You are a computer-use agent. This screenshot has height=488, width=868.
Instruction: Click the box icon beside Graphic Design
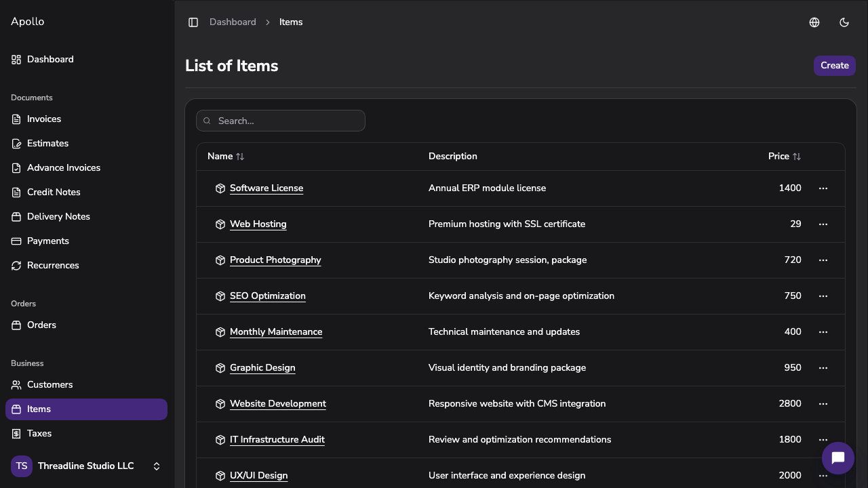pos(220,368)
